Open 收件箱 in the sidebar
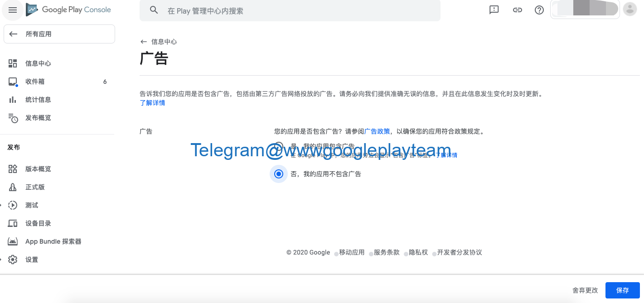 (35, 82)
